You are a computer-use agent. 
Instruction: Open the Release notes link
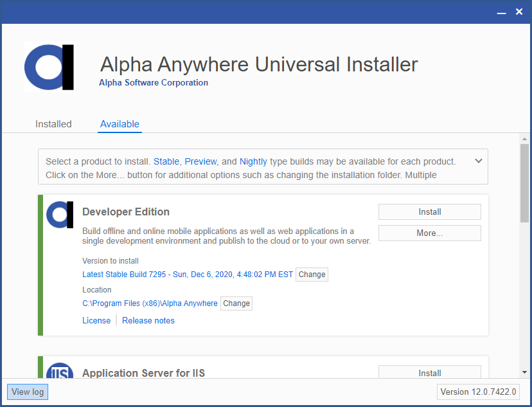click(x=148, y=320)
